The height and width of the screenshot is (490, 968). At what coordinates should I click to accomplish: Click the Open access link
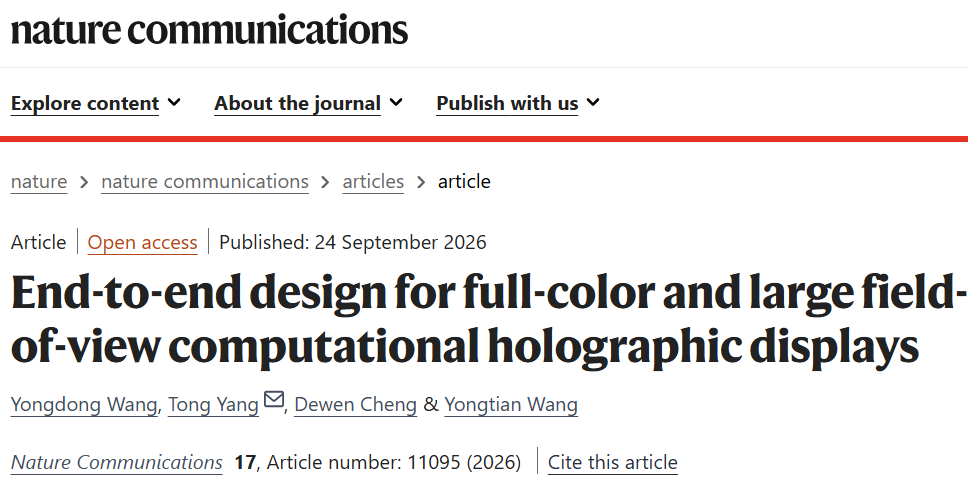(143, 243)
